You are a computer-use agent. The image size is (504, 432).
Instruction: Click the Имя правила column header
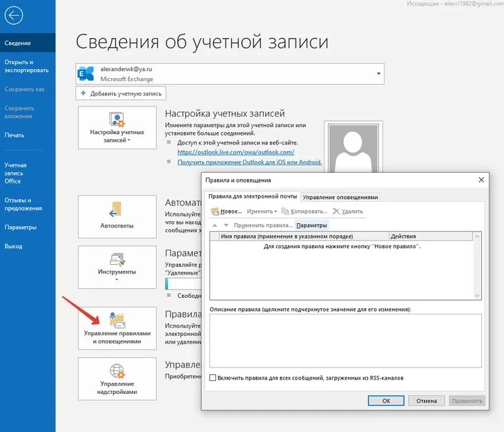click(304, 236)
